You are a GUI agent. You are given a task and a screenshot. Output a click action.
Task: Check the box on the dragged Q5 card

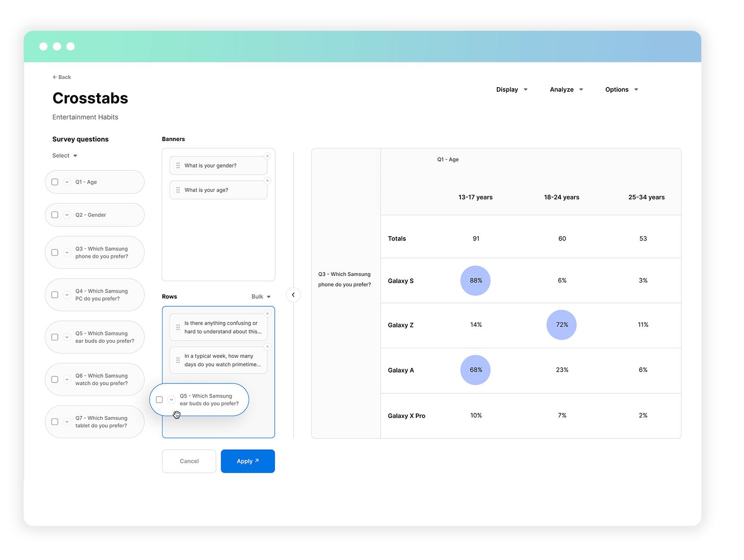[x=159, y=400]
